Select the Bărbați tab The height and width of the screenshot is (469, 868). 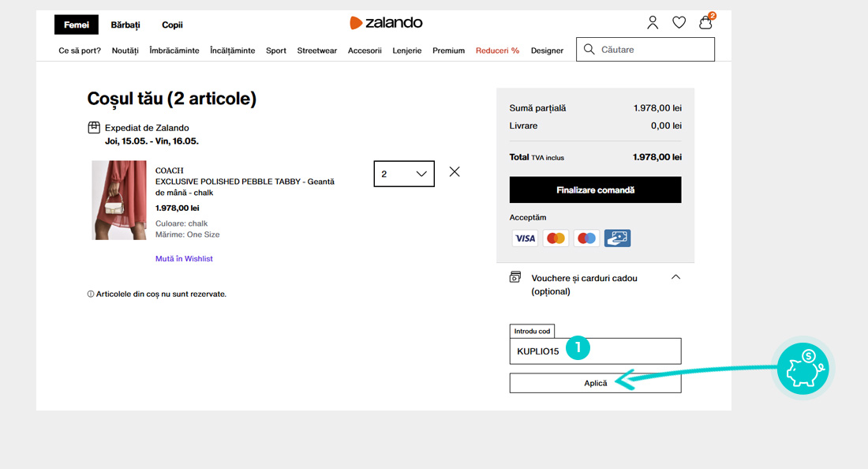tap(125, 25)
